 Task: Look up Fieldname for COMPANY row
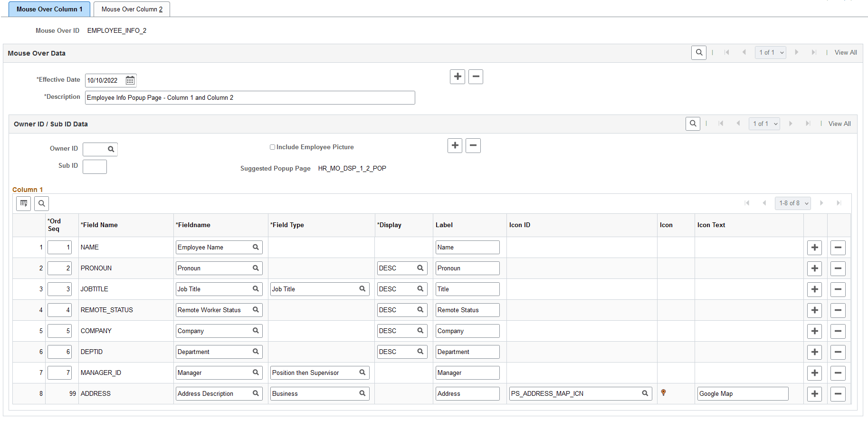pos(256,331)
